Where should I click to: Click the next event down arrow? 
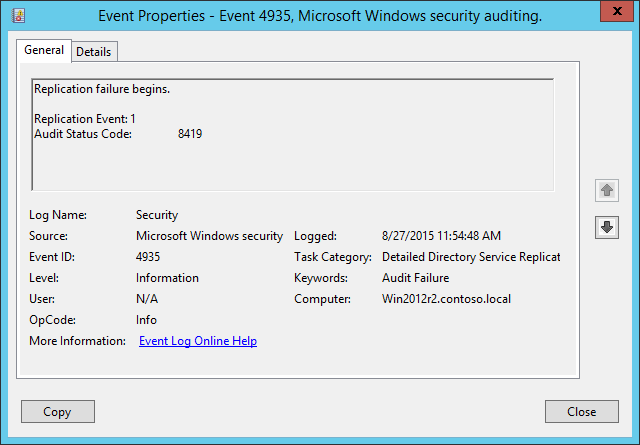point(606,227)
